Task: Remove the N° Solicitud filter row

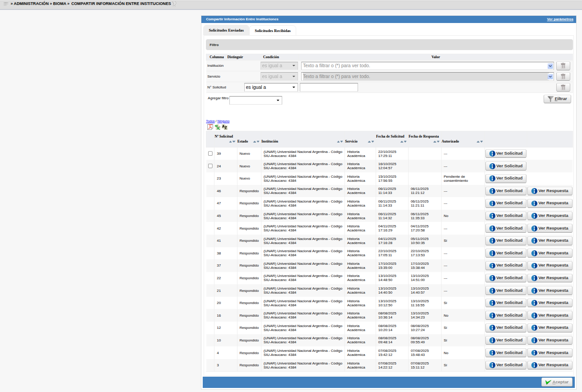Action: pos(563,88)
